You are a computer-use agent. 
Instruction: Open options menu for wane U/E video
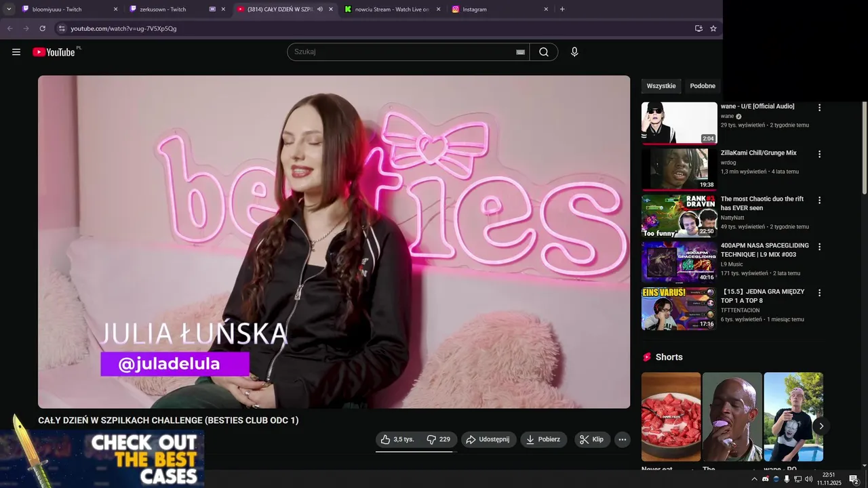pos(819,108)
